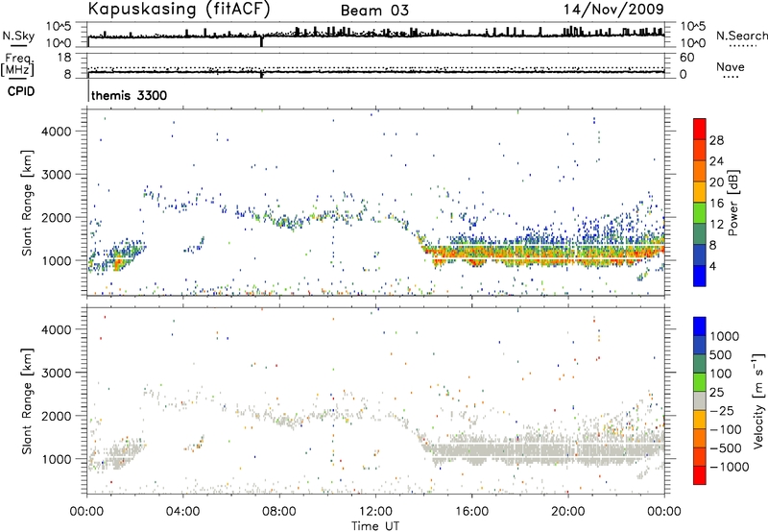This screenshot has width=768, height=532.
Task: Pick the red top segment of Power colorbar
Action: pyautogui.click(x=700, y=129)
